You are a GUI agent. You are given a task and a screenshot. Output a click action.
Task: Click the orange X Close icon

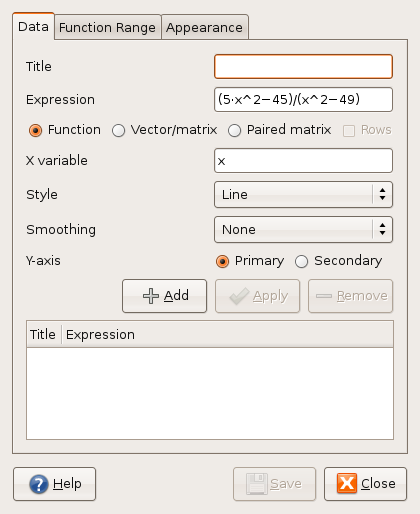point(347,483)
